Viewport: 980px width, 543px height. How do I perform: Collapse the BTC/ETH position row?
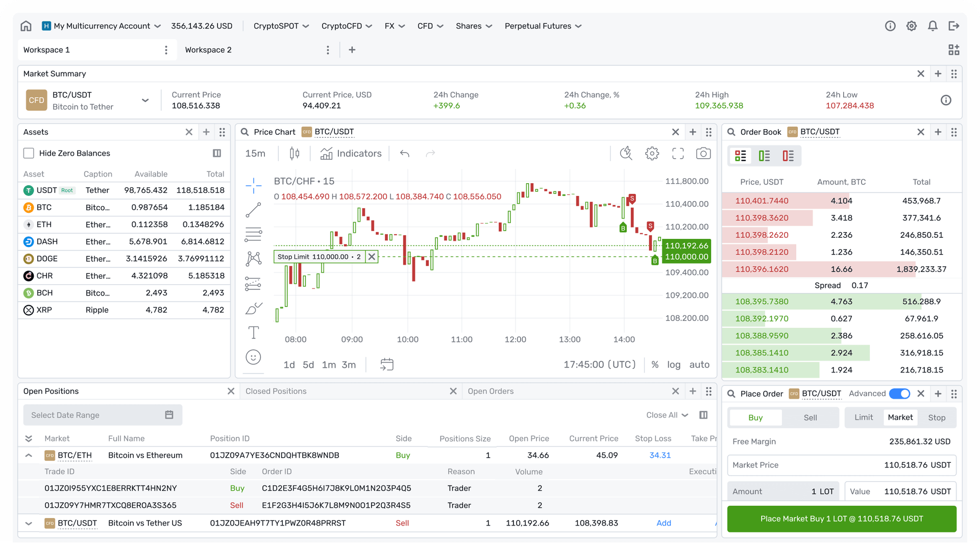click(x=29, y=455)
